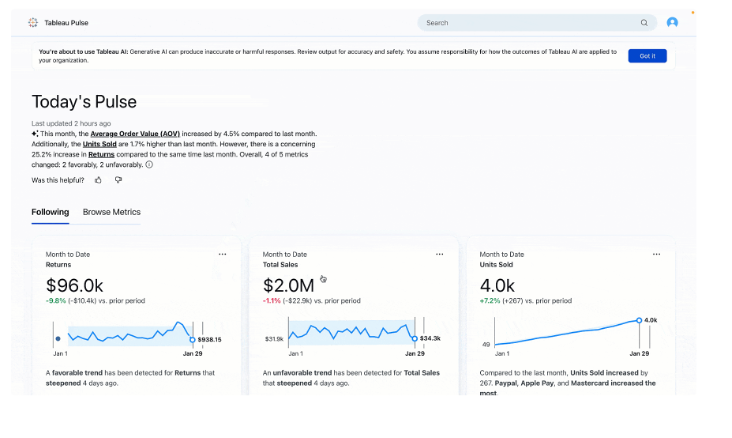The height and width of the screenshot is (438, 732).
Task: Click the search magnifier icon
Action: tap(644, 22)
